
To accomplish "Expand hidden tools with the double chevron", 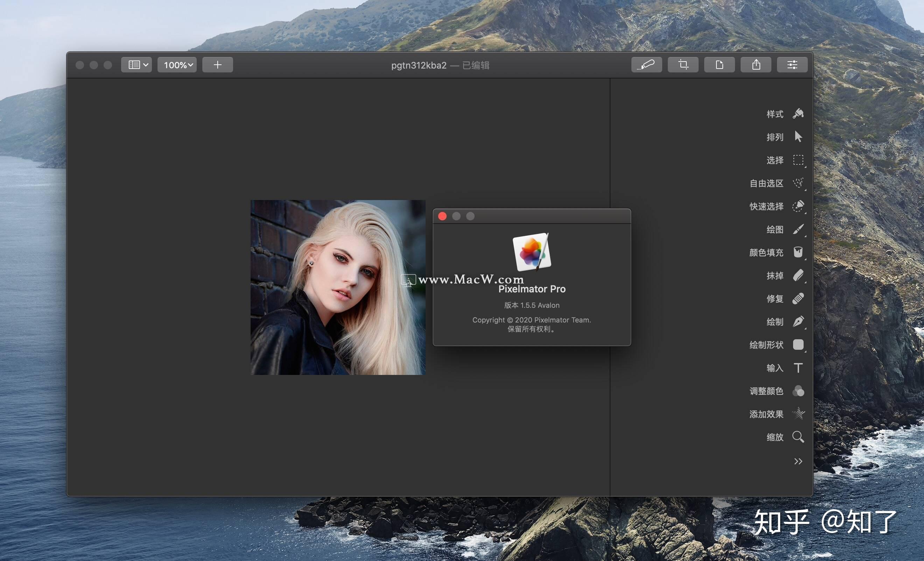I will [798, 461].
